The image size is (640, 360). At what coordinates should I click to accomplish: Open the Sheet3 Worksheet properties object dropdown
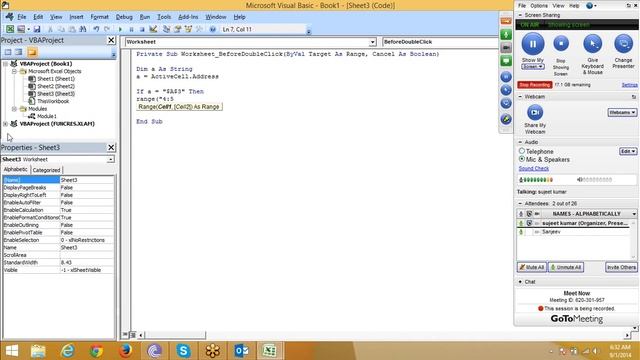(x=111, y=159)
